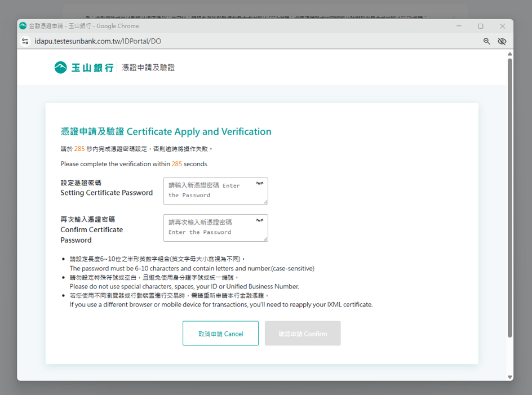Click the page scrollbar down arrow

509,377
